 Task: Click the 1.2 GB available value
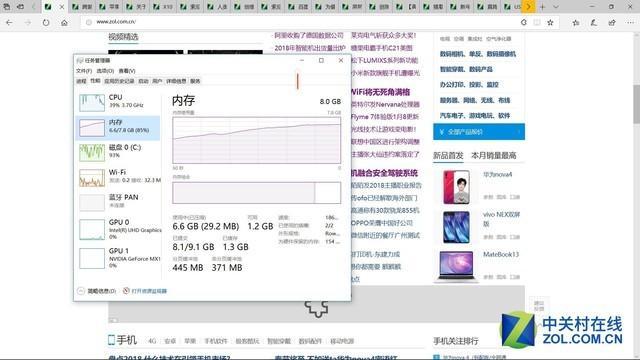click(260, 226)
